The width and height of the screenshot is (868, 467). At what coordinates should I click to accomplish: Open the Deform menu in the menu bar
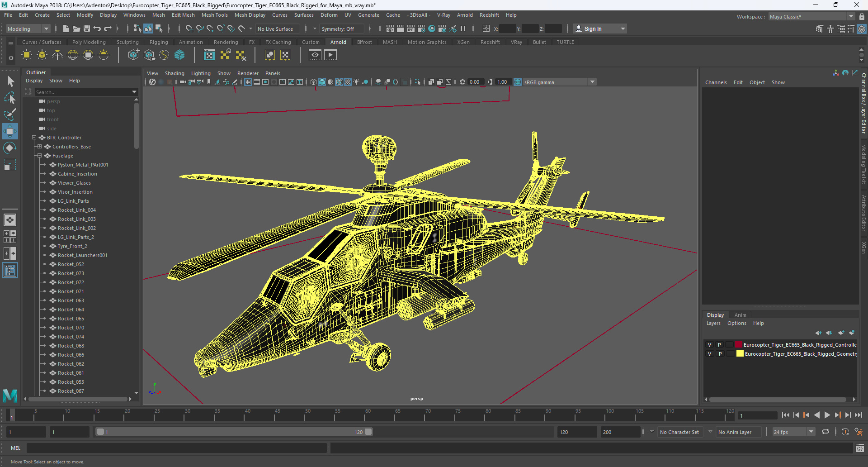pyautogui.click(x=329, y=15)
